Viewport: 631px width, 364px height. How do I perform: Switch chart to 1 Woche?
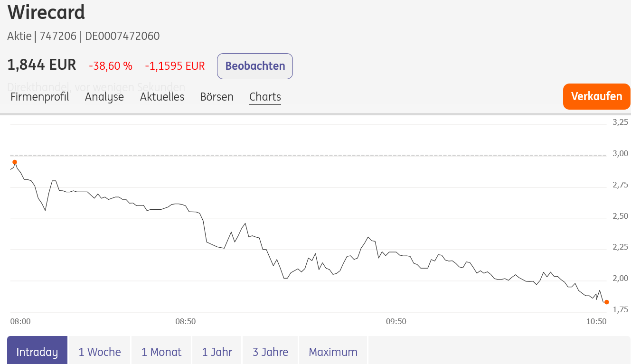coord(100,351)
